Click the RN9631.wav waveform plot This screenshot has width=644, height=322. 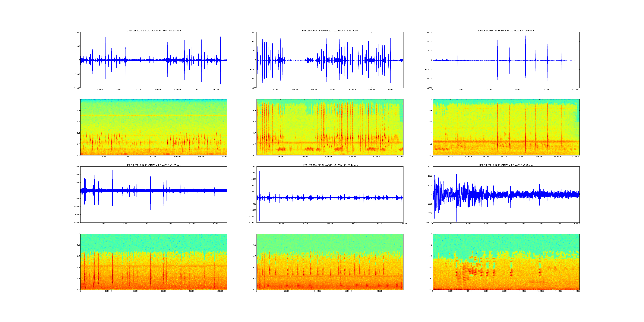330,60
